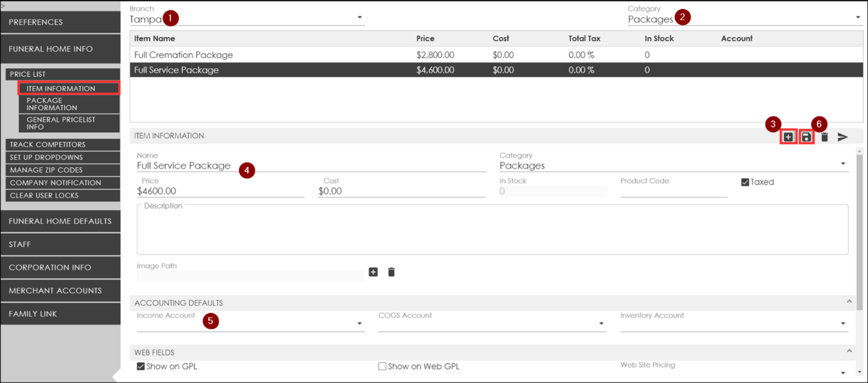Select the Full Cremation Package row
Image resolution: width=868 pixels, height=383 pixels.
(x=184, y=55)
